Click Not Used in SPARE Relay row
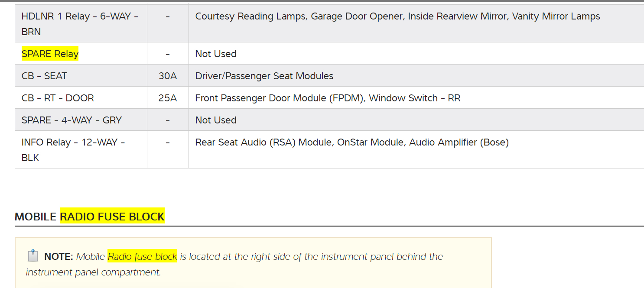644x288 pixels. coord(216,54)
